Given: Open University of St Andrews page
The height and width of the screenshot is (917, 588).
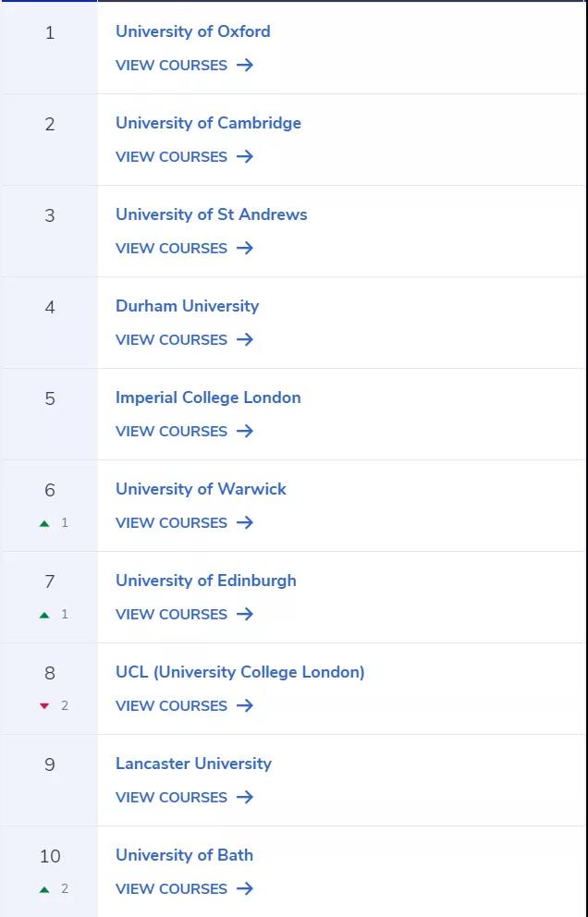Looking at the screenshot, I should 211,214.
